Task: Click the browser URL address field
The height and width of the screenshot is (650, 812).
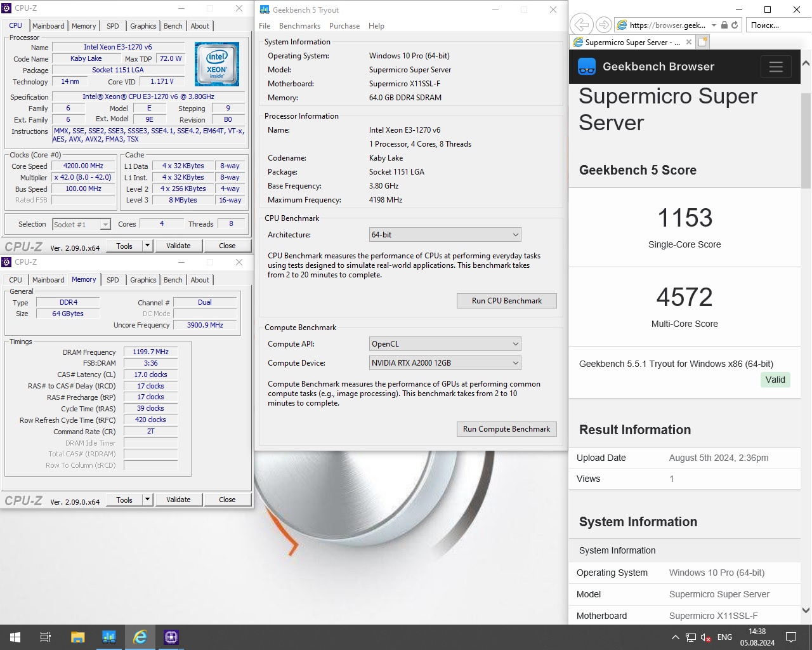Action: click(x=667, y=25)
